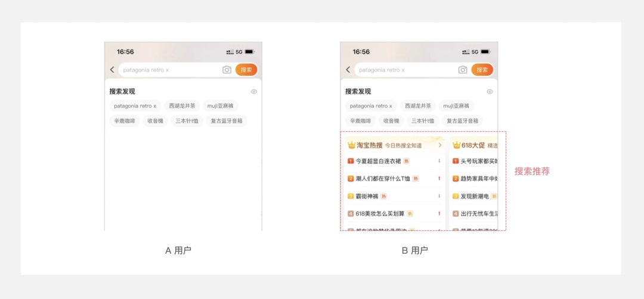Open 618 item '出行无忧车生'
This screenshot has height=299, width=644.
479,214
